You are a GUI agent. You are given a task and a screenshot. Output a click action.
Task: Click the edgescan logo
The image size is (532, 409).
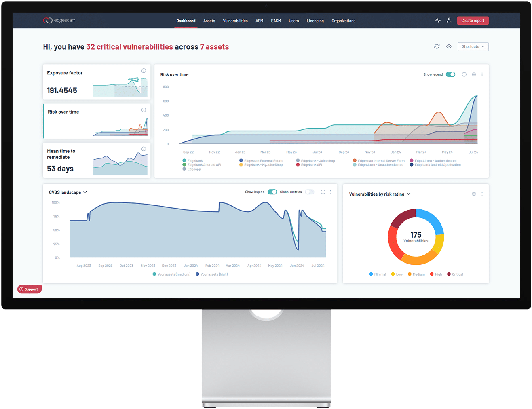point(59,20)
